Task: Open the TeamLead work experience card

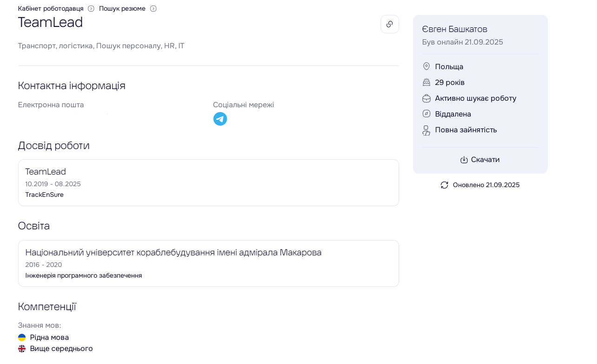Action: [208, 182]
